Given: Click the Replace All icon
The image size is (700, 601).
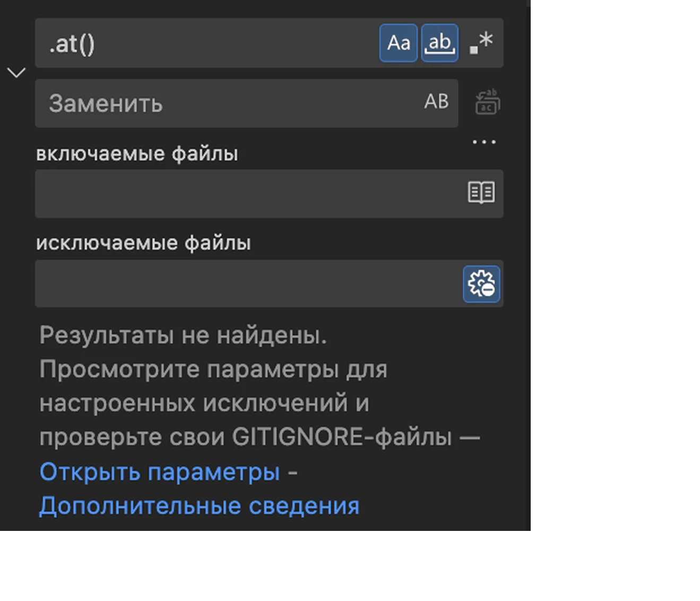Looking at the screenshot, I should (488, 102).
